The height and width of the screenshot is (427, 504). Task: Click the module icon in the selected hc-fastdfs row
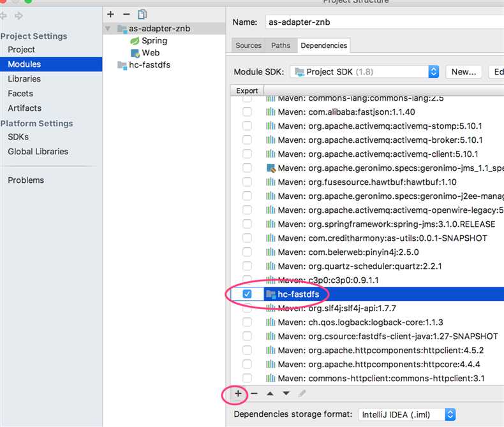coord(271,294)
